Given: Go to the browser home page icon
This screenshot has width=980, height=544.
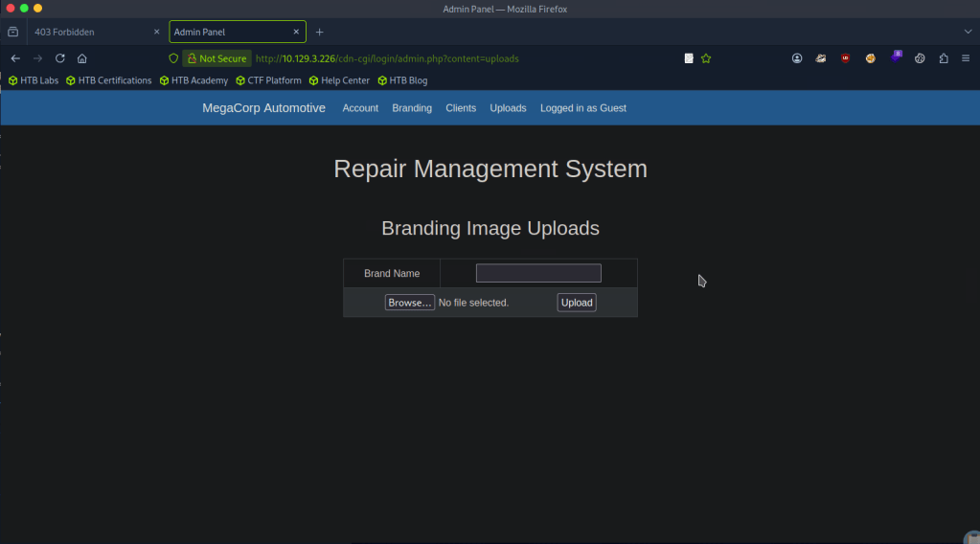Looking at the screenshot, I should pyautogui.click(x=82, y=58).
